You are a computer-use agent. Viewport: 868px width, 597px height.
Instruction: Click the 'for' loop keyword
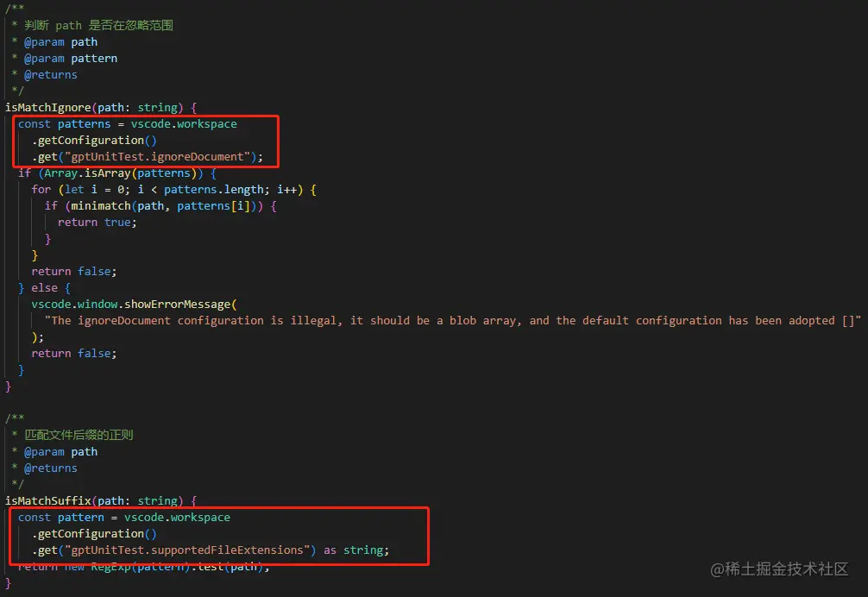tap(41, 189)
